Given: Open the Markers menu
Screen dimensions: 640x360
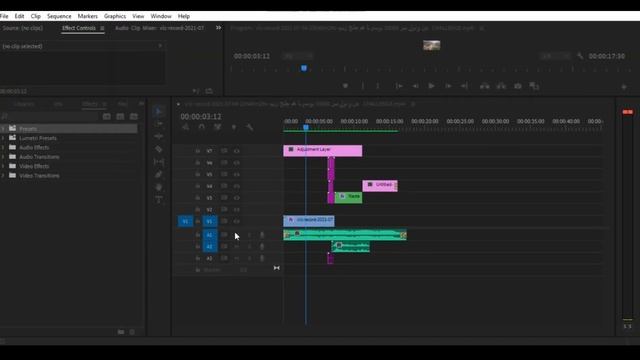Looking at the screenshot, I should 88,16.
